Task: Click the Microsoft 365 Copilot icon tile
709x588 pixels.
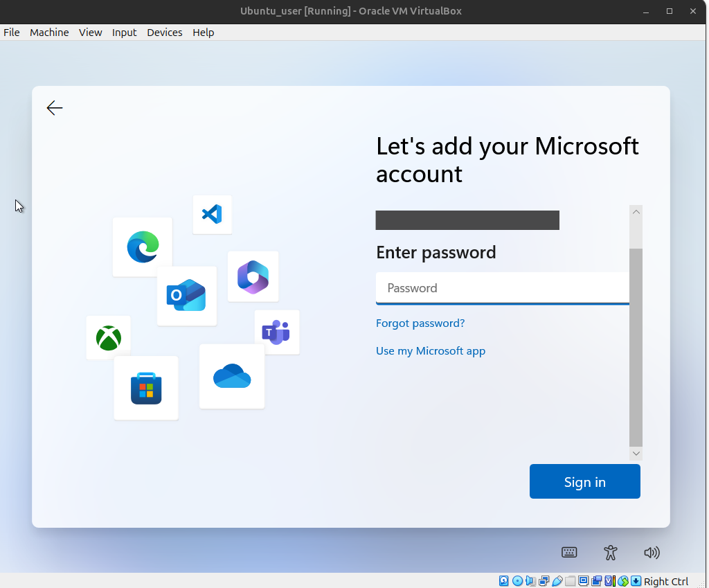Action: 253,276
